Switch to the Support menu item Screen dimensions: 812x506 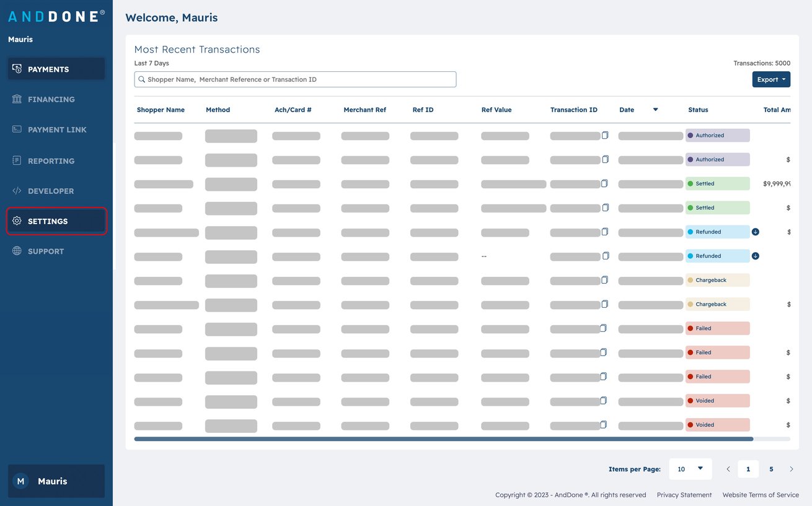coord(46,251)
